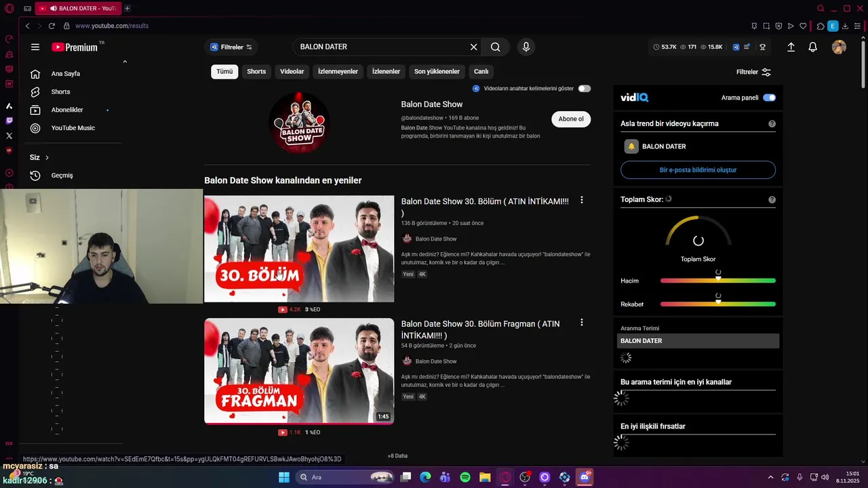868x488 pixels.
Task: Open the vidIQ list icon in stats bar
Action: [x=747, y=47]
